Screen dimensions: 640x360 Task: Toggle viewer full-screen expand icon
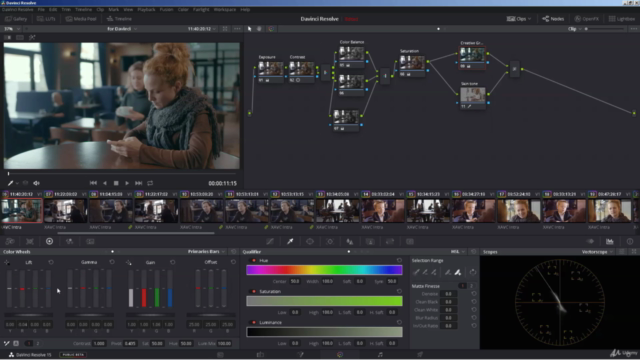point(225,29)
